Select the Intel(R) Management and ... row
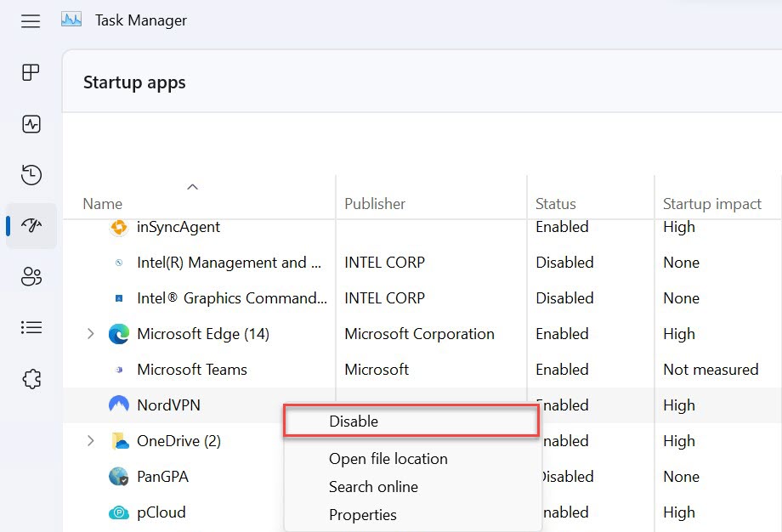782x532 pixels. [x=229, y=263]
